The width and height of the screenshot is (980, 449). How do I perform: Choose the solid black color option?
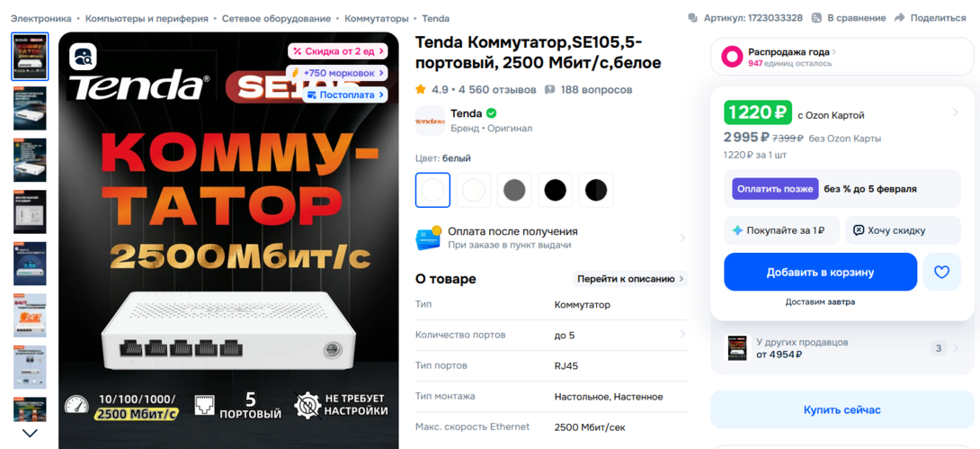[555, 190]
